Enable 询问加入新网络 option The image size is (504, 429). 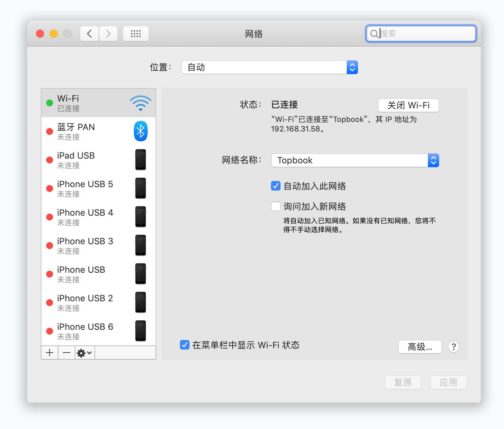(x=275, y=206)
